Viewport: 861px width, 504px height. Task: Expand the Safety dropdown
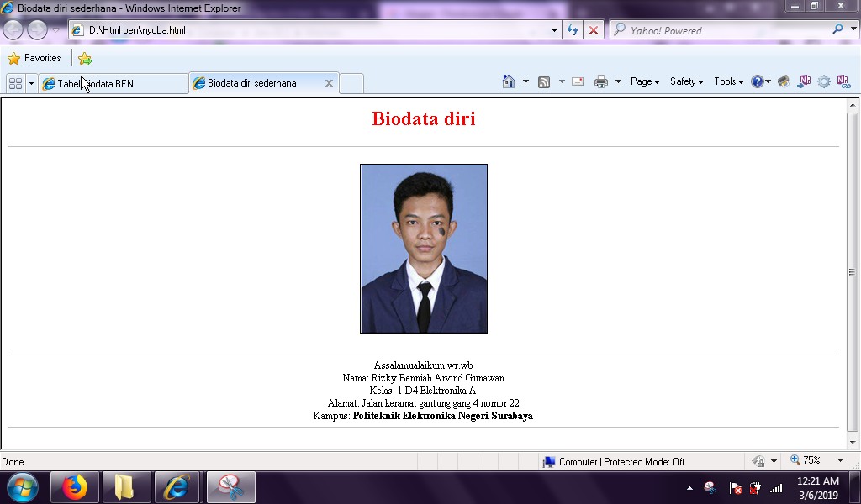[x=685, y=81]
